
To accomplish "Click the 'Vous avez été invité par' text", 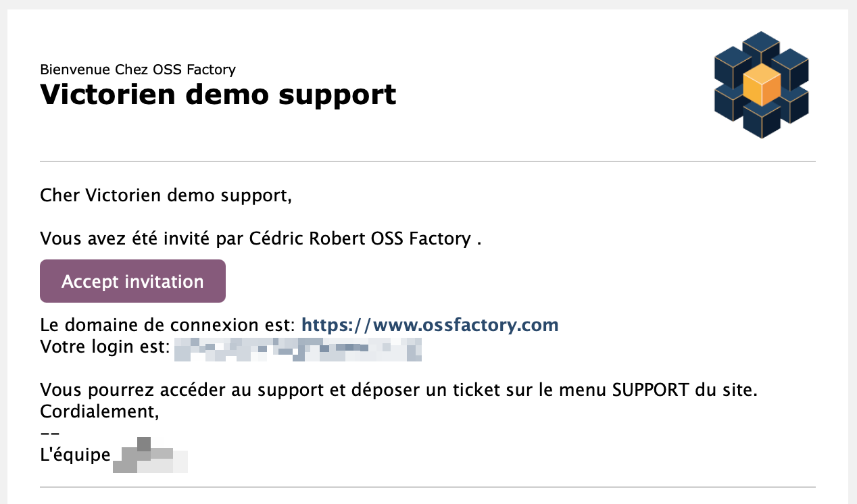I will (143, 238).
